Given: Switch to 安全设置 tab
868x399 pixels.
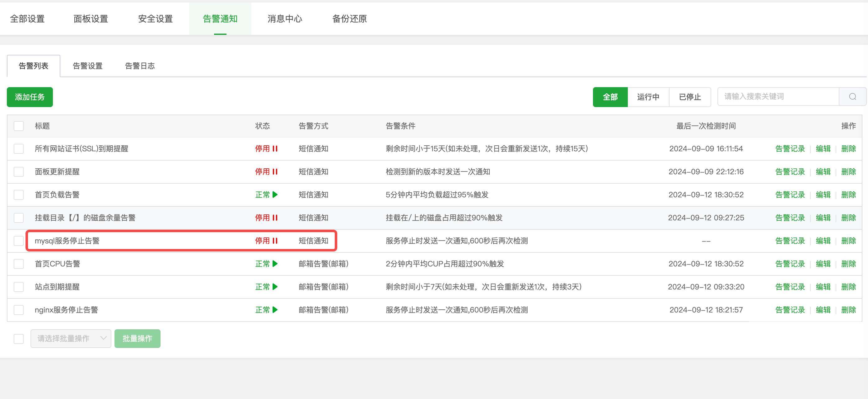Looking at the screenshot, I should tap(155, 19).
